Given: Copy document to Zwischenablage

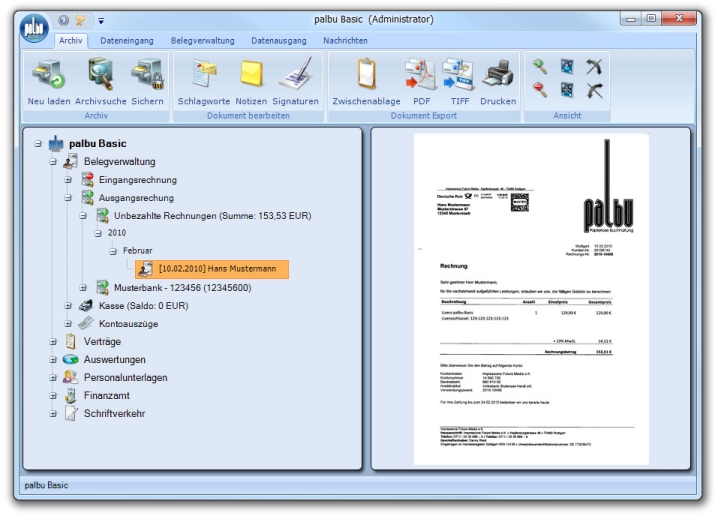Looking at the screenshot, I should click(366, 76).
